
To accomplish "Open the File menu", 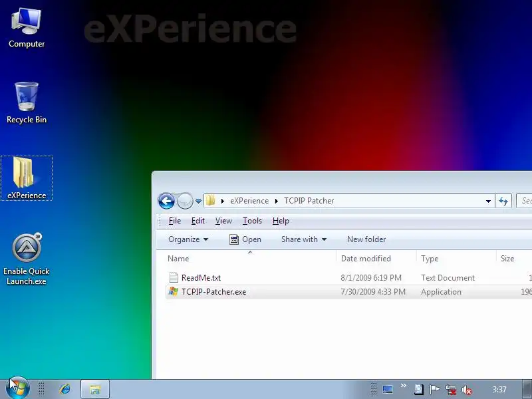I will (175, 221).
